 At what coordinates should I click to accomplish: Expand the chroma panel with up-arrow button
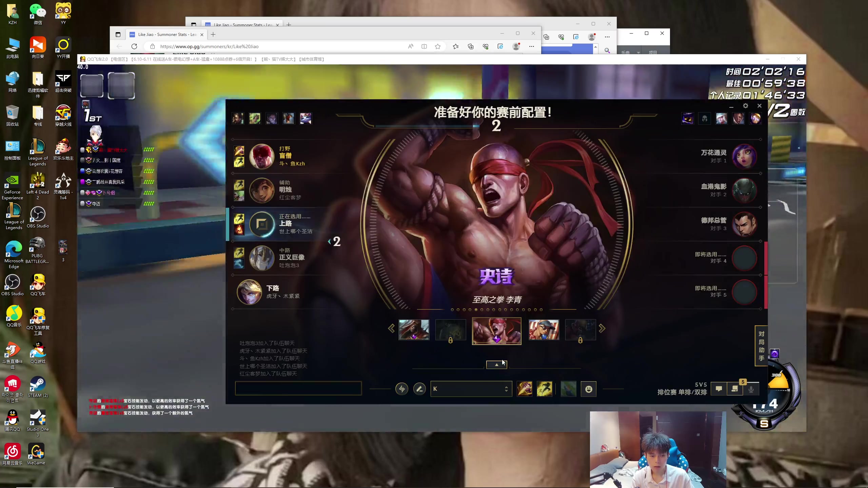[497, 365]
